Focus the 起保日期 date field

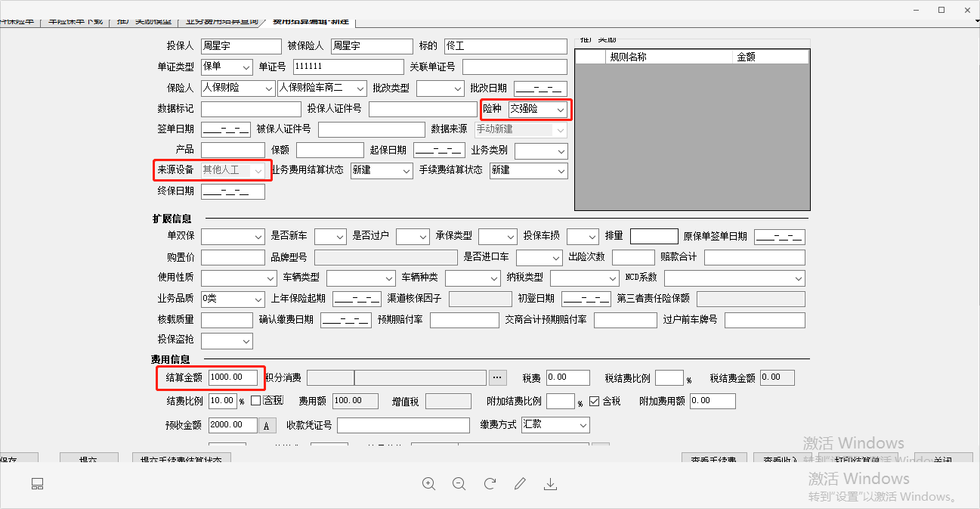pyautogui.click(x=439, y=151)
